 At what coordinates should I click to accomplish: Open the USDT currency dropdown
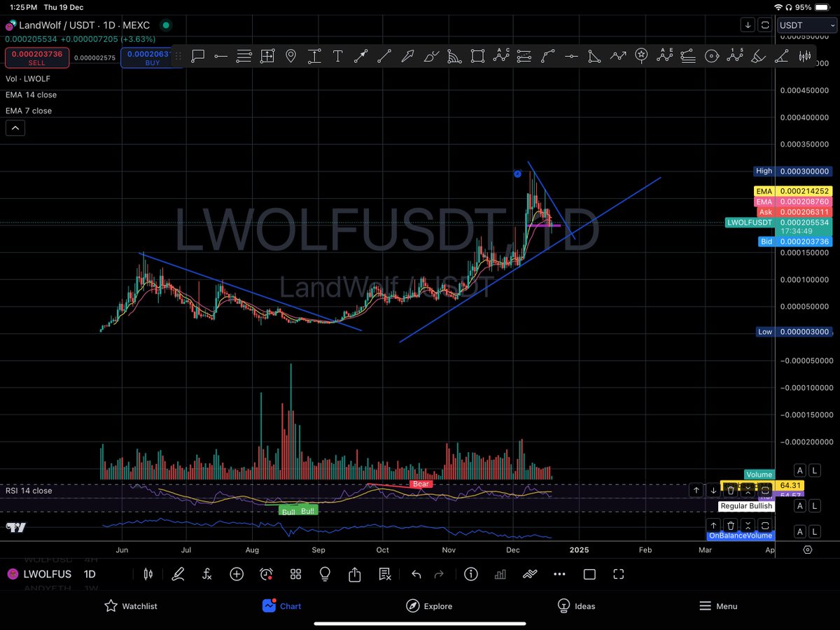pyautogui.click(x=807, y=25)
